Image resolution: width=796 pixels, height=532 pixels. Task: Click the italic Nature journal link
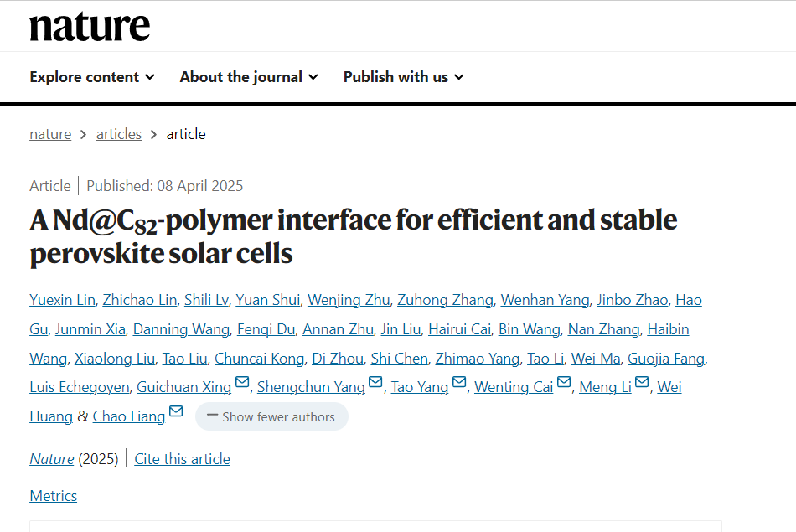[x=52, y=459]
